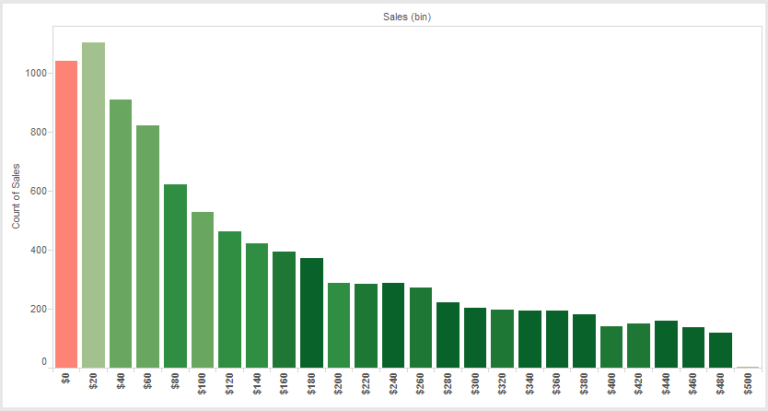Click the 1000 y-axis tick label
The width and height of the screenshot is (768, 411).
(36, 73)
